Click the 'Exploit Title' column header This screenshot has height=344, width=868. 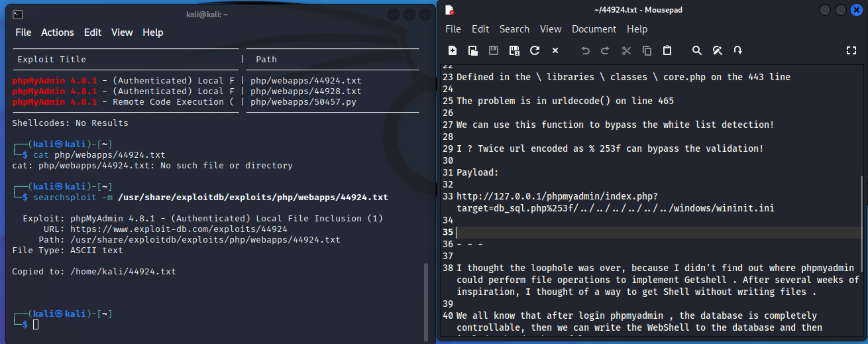tap(52, 59)
